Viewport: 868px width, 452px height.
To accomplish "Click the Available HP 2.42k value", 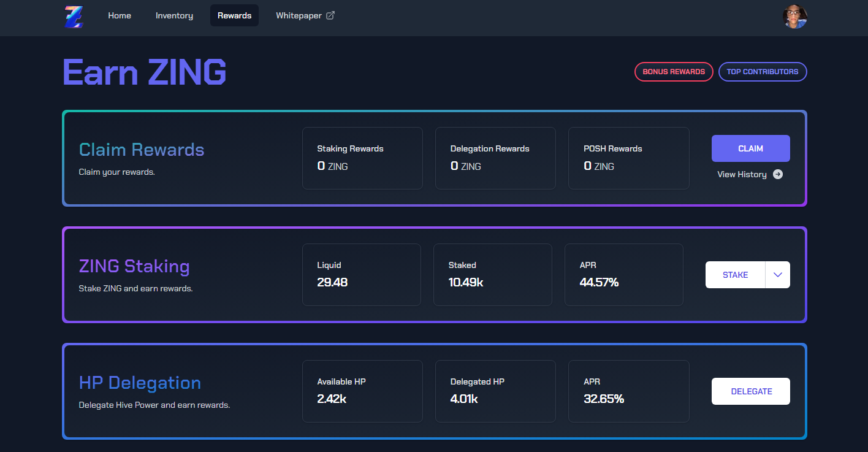I will [x=332, y=399].
